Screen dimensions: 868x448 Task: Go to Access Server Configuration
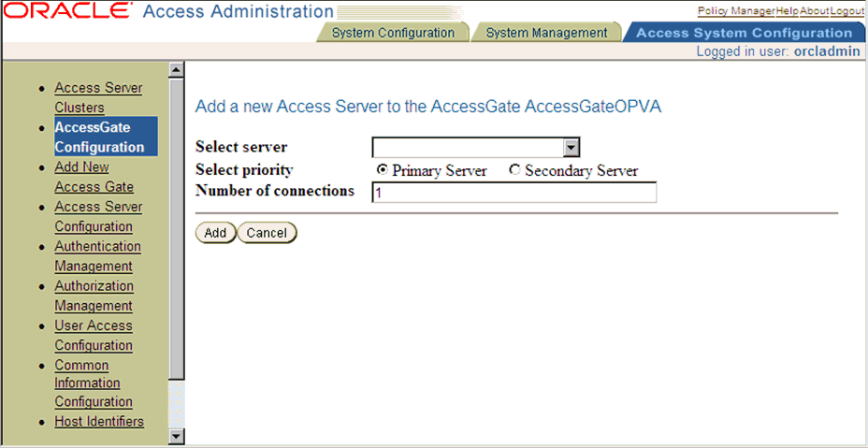[x=98, y=217]
